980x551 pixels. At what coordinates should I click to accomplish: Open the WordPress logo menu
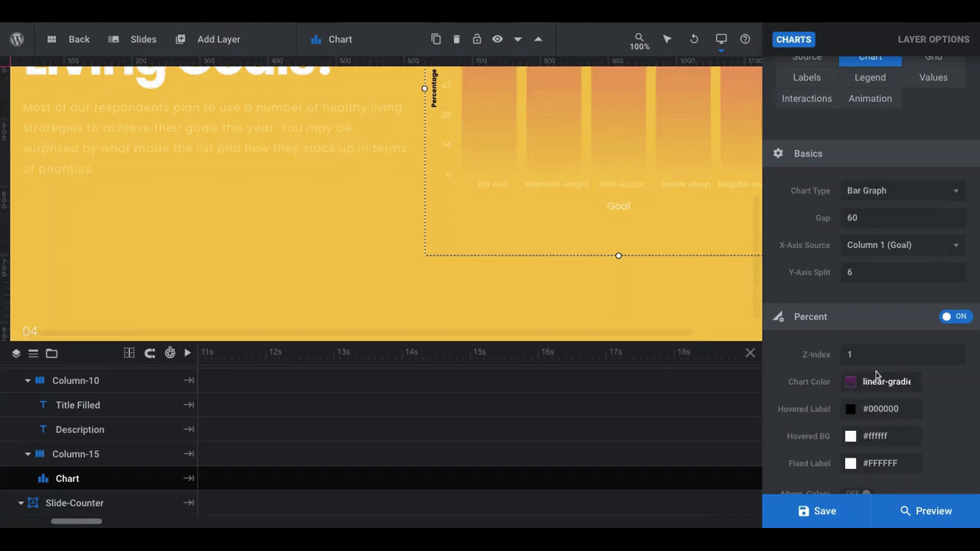(17, 39)
